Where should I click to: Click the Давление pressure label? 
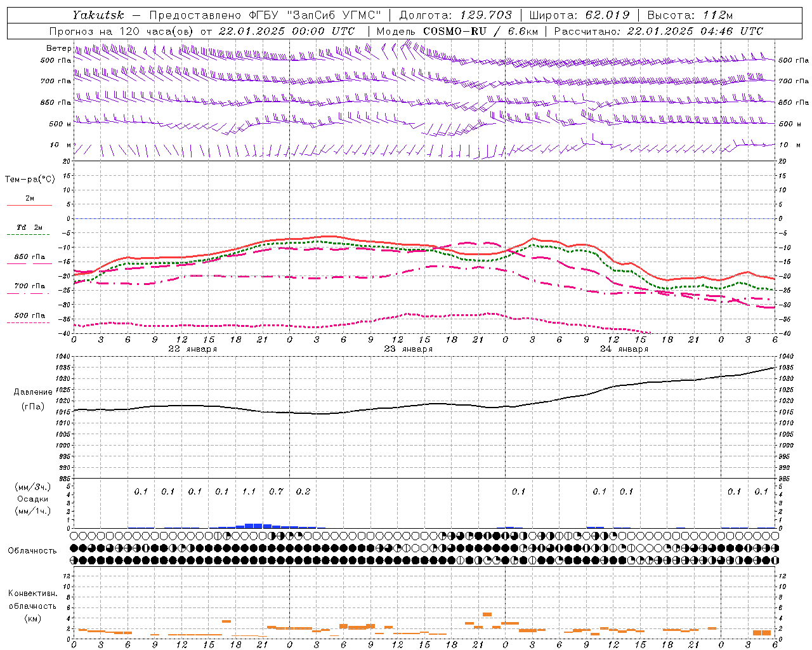tap(33, 392)
